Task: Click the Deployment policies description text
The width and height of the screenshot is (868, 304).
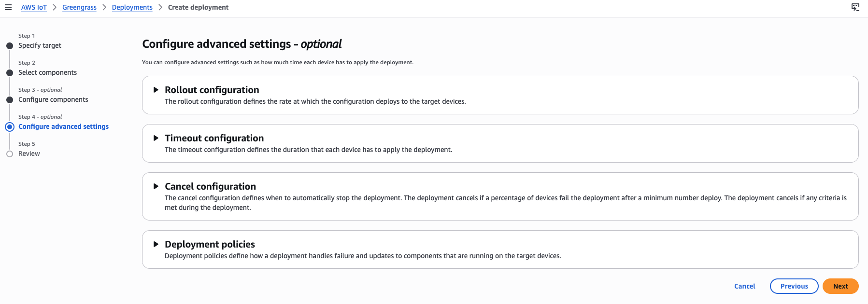Action: (363, 256)
